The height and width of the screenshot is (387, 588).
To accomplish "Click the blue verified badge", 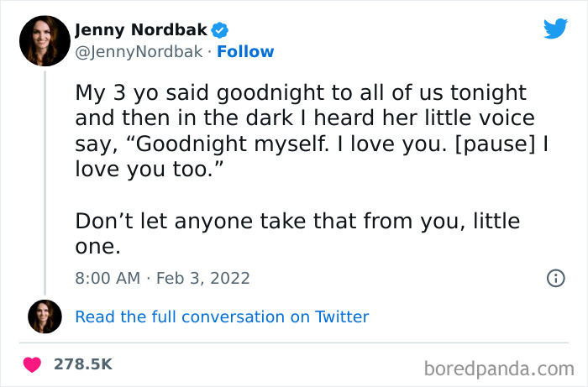I will 220,30.
